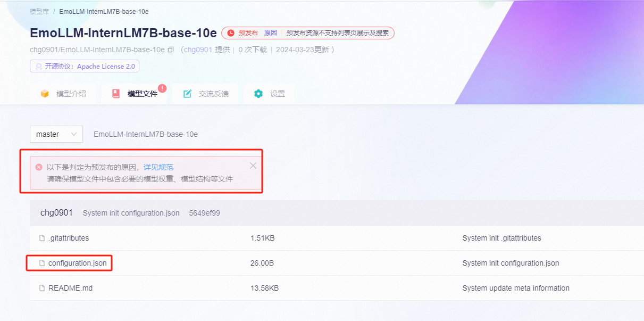Click the Apache License badge icon
This screenshot has width=644, height=321.
(x=39, y=67)
